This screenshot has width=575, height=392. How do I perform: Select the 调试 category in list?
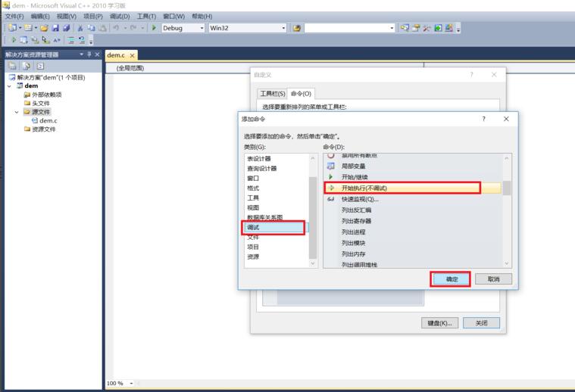273,228
